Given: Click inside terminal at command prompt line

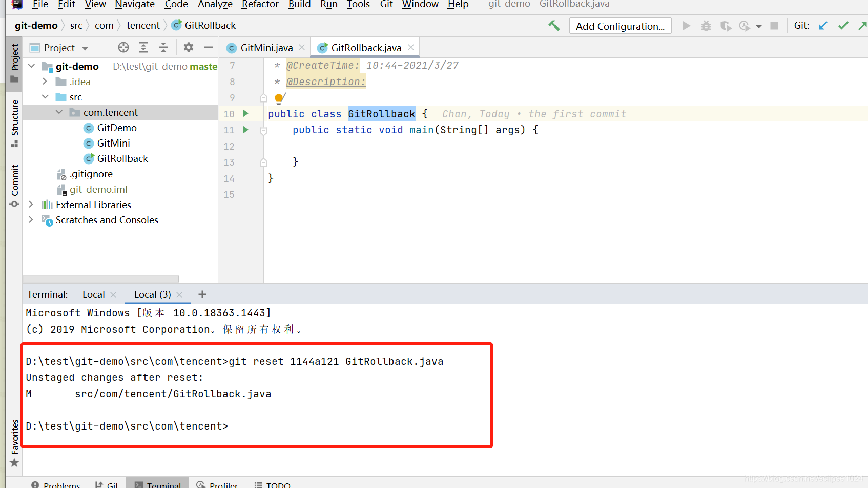Looking at the screenshot, I should (x=127, y=426).
